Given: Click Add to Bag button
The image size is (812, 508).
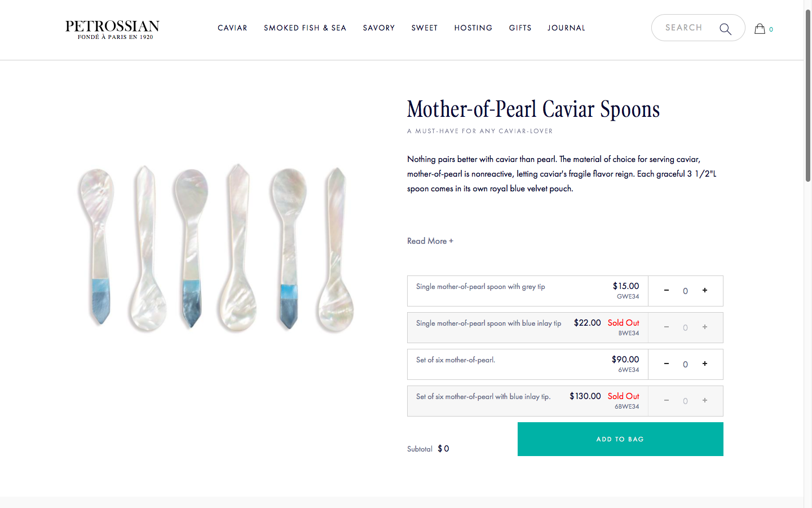Looking at the screenshot, I should click(620, 439).
